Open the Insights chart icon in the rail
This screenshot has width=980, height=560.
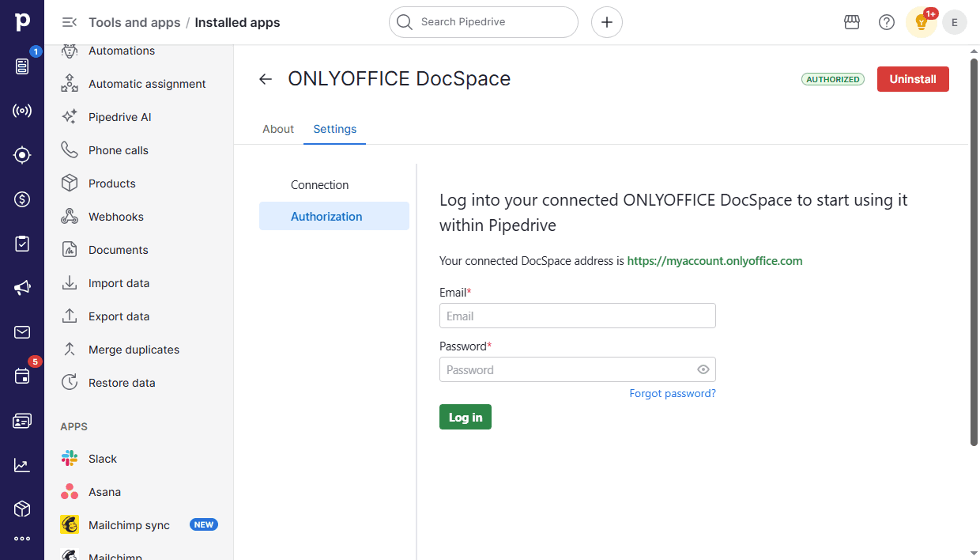pos(22,465)
